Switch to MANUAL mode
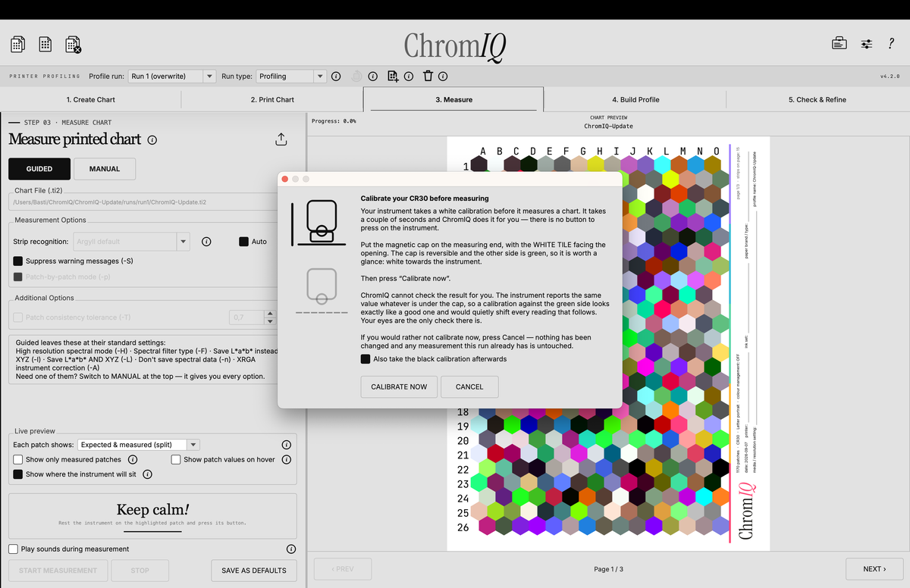910x588 pixels. tap(105, 169)
